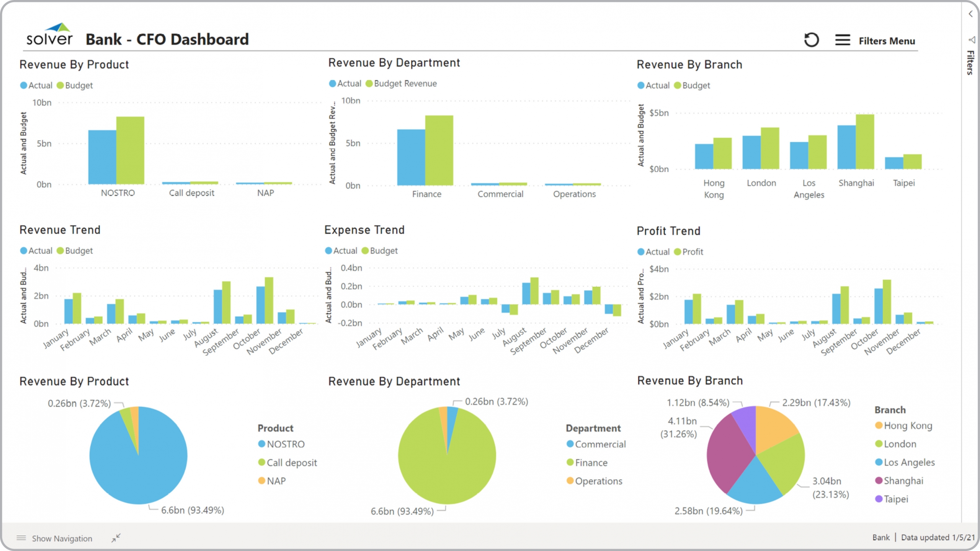Viewport: 980px width, 551px height.
Task: Click the collapse diagonal arrows icon
Action: (116, 538)
